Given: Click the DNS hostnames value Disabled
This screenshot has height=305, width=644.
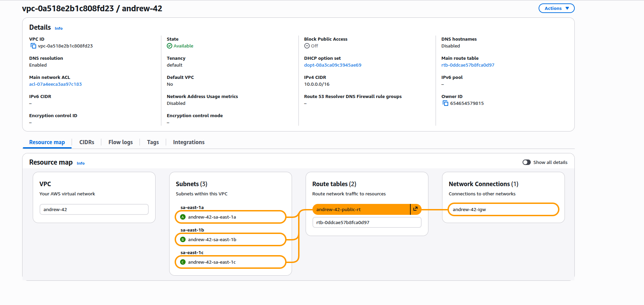Looking at the screenshot, I should [x=451, y=46].
